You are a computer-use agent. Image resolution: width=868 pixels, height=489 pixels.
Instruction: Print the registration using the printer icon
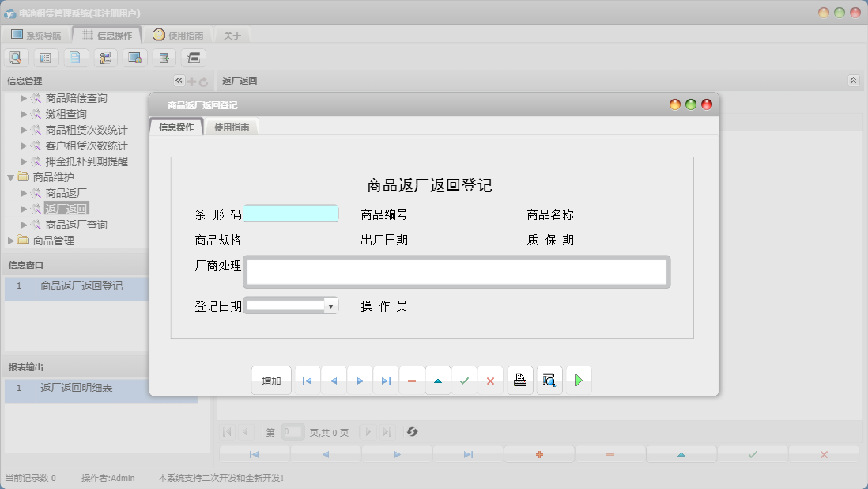[519, 380]
